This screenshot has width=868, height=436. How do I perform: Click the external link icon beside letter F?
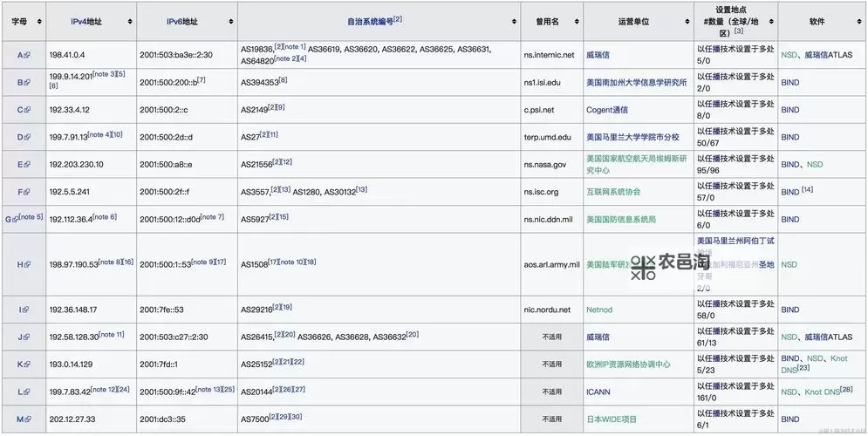(x=28, y=192)
